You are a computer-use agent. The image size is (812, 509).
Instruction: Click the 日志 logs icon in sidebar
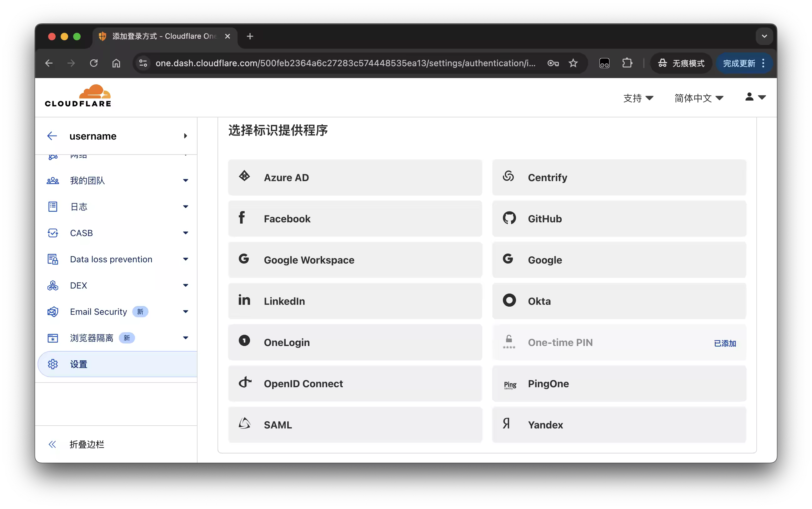[x=53, y=206]
